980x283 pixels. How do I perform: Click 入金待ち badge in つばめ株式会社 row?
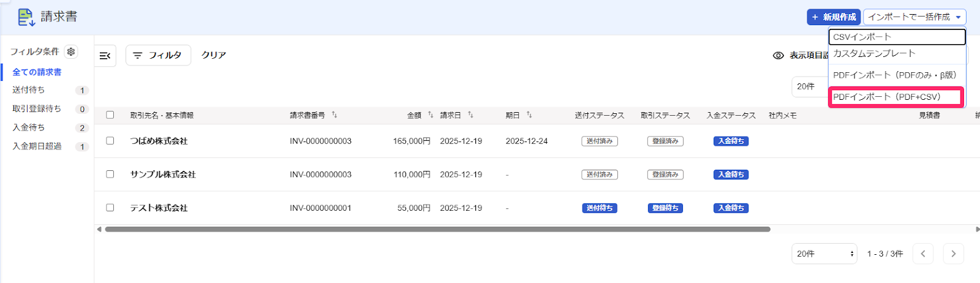click(731, 141)
